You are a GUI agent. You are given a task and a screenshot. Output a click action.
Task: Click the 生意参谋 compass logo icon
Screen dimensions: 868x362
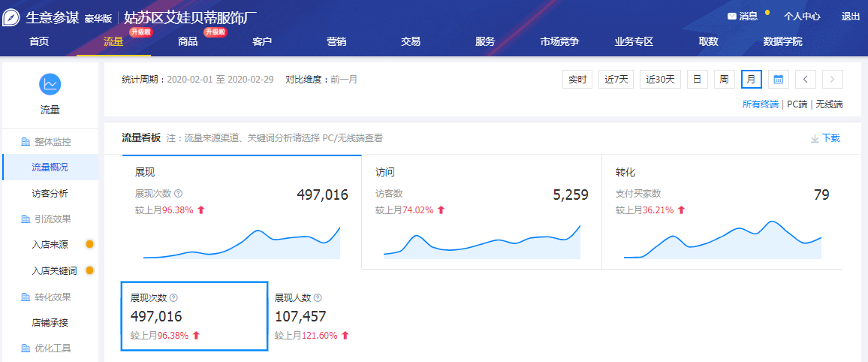(x=11, y=18)
